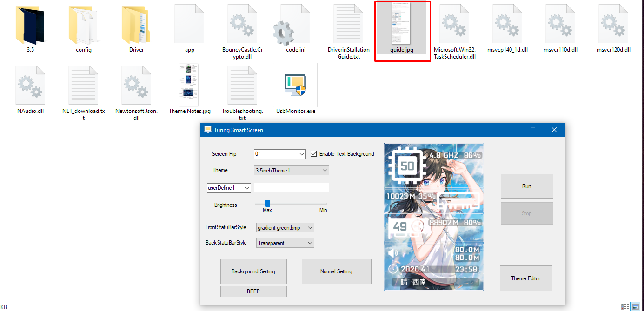Switch Explorer to large icons view

635,306
